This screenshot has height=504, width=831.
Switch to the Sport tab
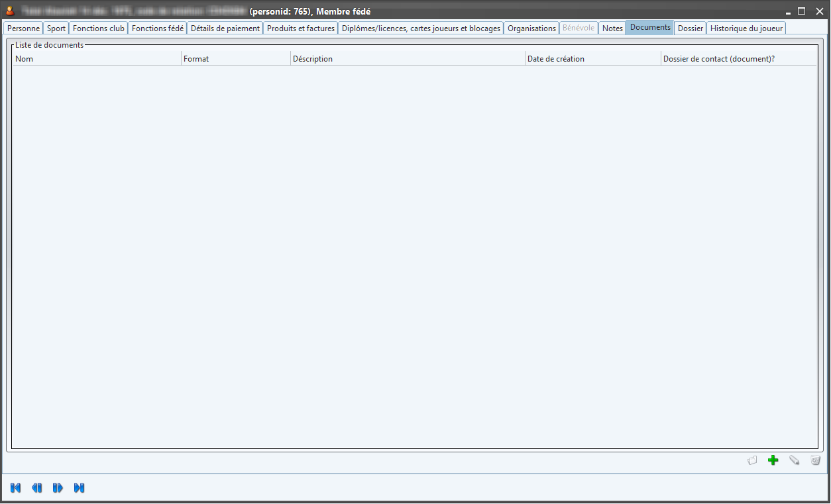pos(56,28)
